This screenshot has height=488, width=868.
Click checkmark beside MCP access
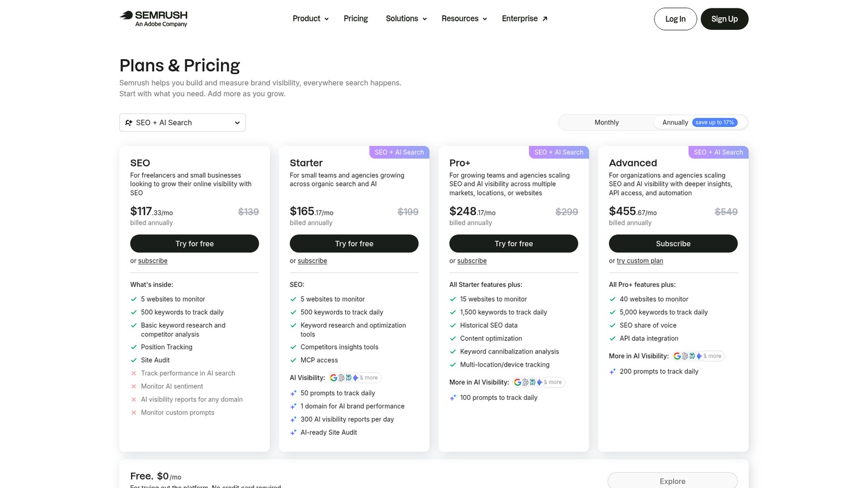pyautogui.click(x=293, y=360)
